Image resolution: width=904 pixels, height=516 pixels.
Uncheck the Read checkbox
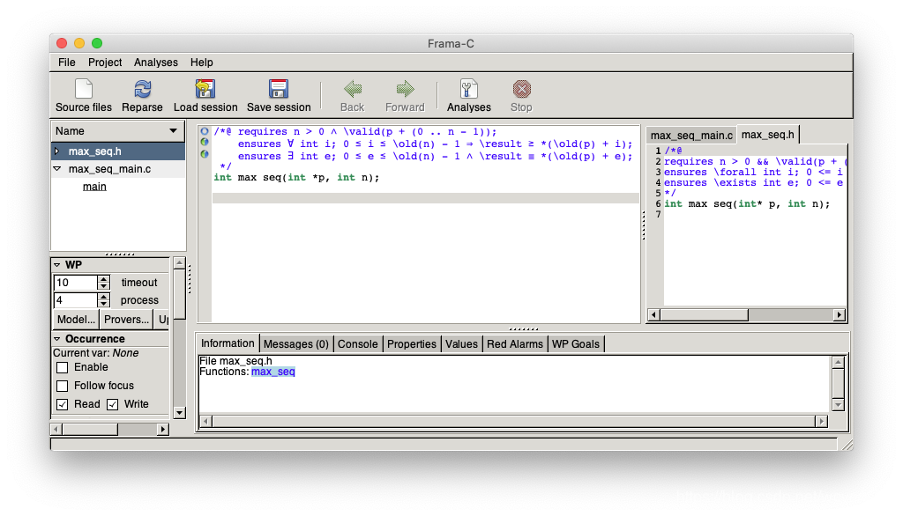62,404
